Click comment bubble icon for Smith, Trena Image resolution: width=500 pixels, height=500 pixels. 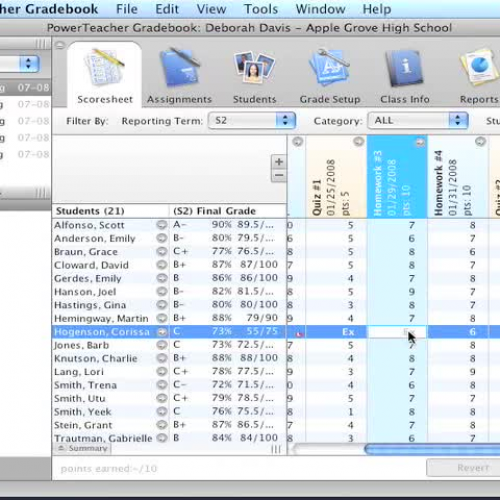[x=162, y=385]
